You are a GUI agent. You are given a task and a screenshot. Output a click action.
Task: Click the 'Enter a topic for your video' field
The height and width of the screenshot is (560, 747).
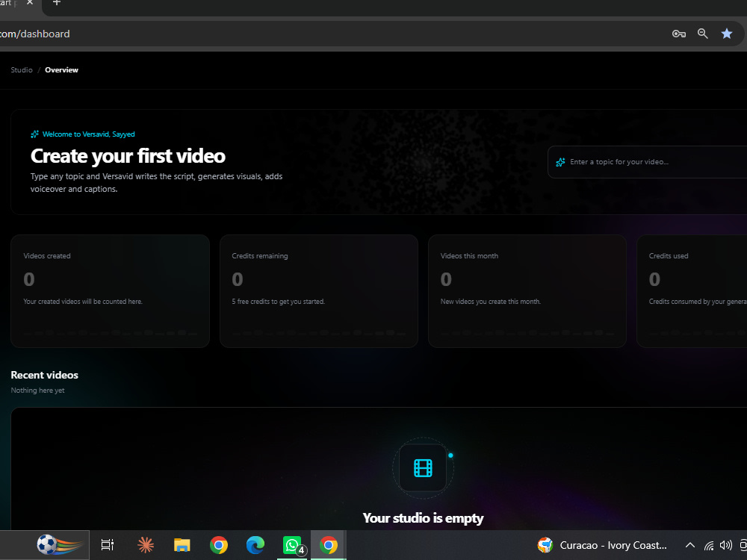pos(647,162)
